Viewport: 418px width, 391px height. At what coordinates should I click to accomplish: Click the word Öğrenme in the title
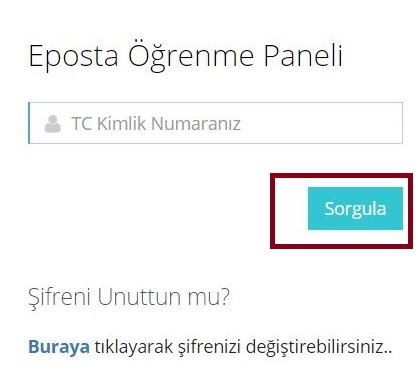191,56
